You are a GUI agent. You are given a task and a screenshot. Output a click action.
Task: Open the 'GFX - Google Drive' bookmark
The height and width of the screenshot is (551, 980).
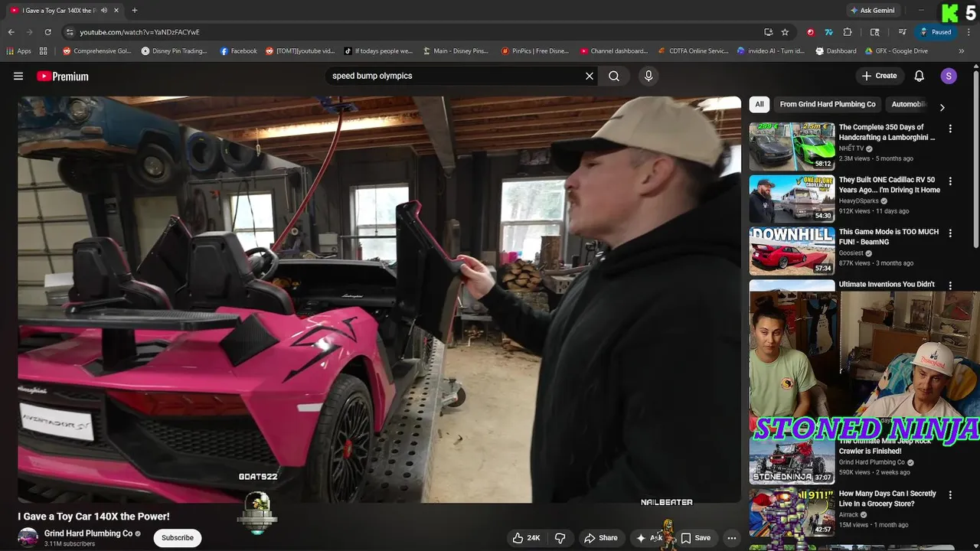[897, 51]
